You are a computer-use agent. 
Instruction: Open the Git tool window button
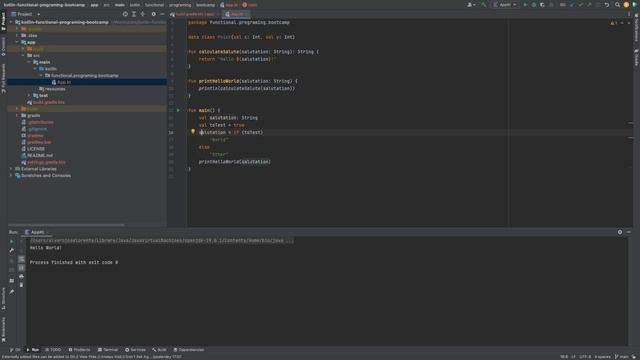[15, 350]
